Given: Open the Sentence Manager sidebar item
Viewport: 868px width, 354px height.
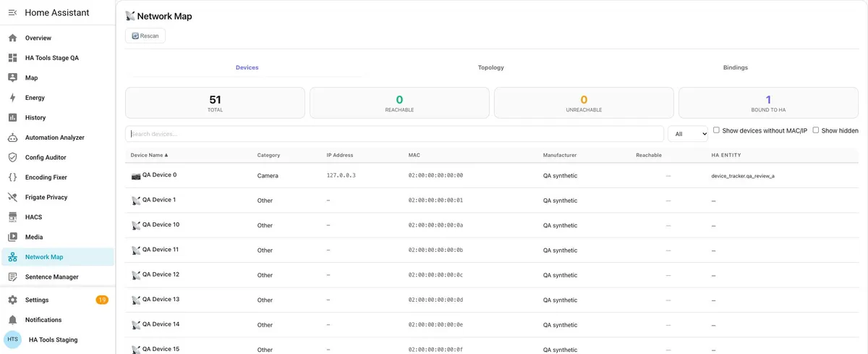Looking at the screenshot, I should [57, 277].
